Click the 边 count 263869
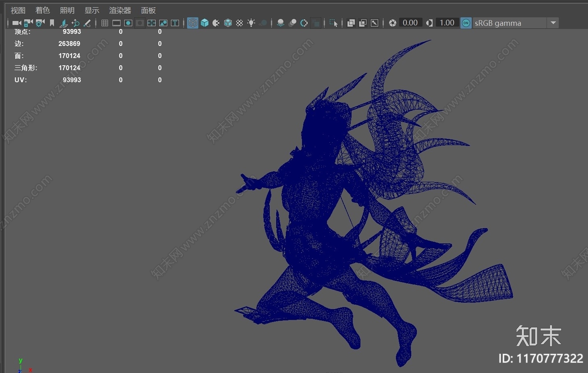This screenshot has height=373, width=588. coord(69,44)
